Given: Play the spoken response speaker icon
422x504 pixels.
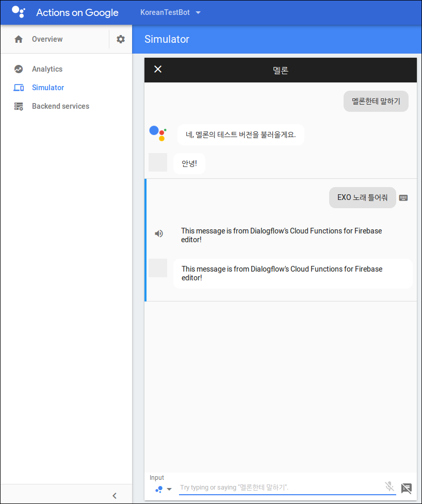Looking at the screenshot, I should (159, 233).
